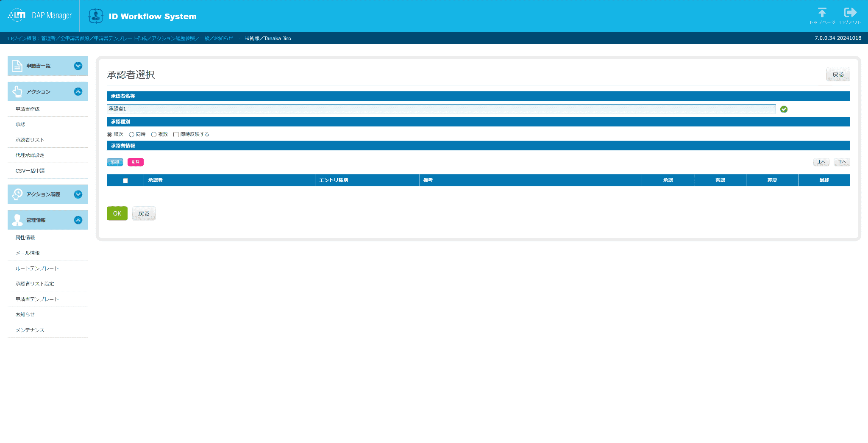868x443 pixels.
Task: Click the ID Workflow System emblem icon
Action: click(96, 16)
